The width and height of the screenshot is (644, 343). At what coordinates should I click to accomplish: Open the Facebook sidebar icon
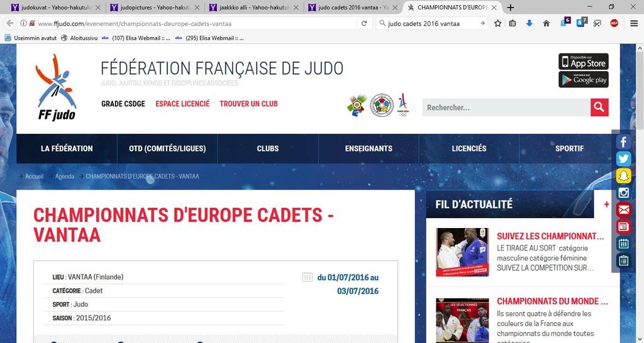[x=623, y=143]
